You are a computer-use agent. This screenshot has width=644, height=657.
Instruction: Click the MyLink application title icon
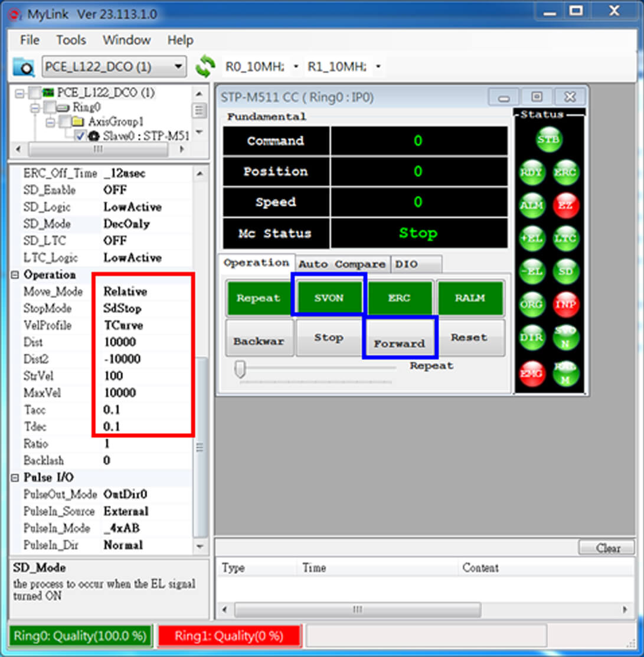pyautogui.click(x=15, y=15)
